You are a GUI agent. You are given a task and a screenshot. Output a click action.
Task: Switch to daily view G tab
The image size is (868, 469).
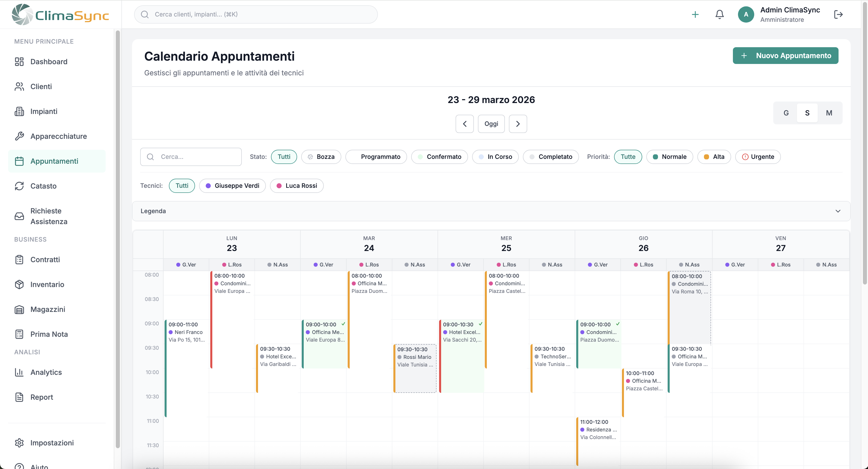point(786,113)
